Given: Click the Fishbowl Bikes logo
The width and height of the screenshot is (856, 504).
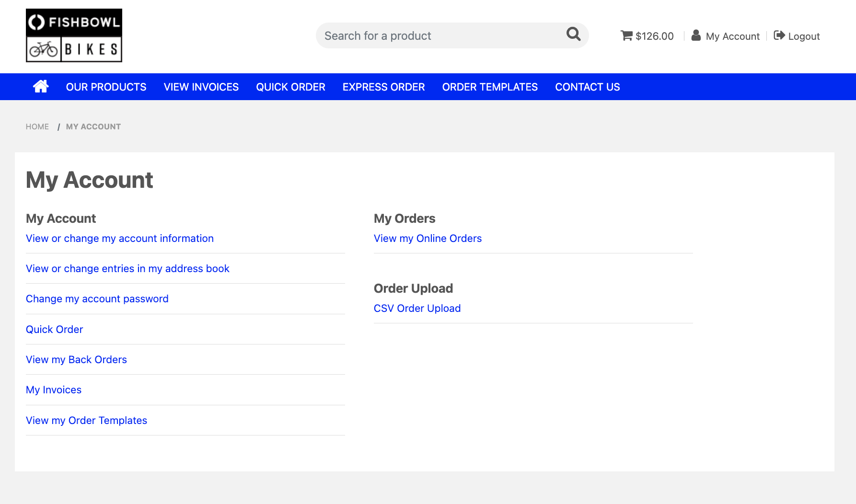Looking at the screenshot, I should coord(74,35).
